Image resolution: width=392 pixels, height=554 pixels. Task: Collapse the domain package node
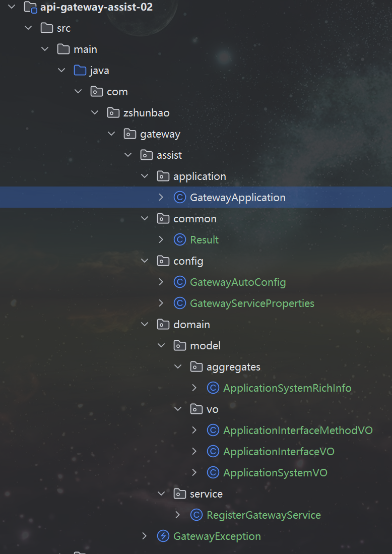point(145,325)
